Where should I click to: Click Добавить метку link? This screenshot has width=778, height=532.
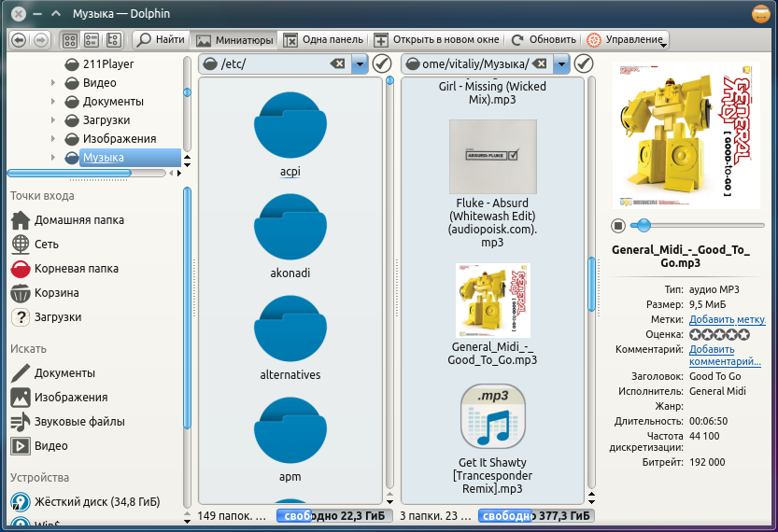point(728,320)
